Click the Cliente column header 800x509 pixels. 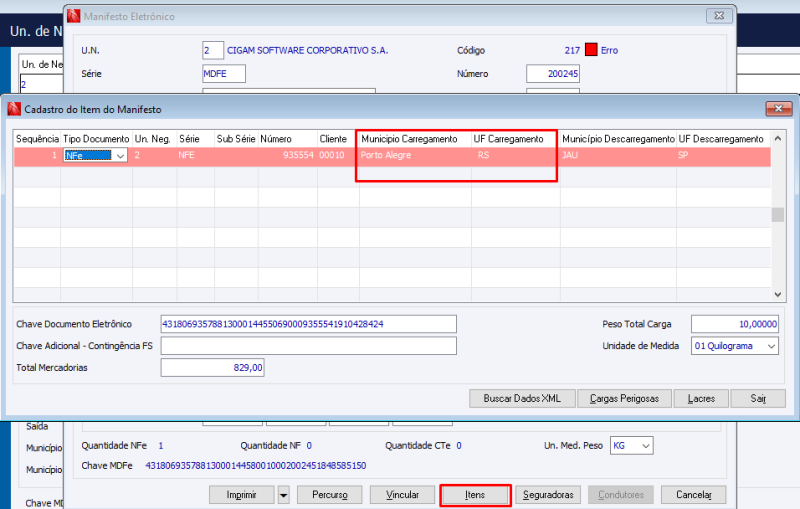click(x=338, y=139)
